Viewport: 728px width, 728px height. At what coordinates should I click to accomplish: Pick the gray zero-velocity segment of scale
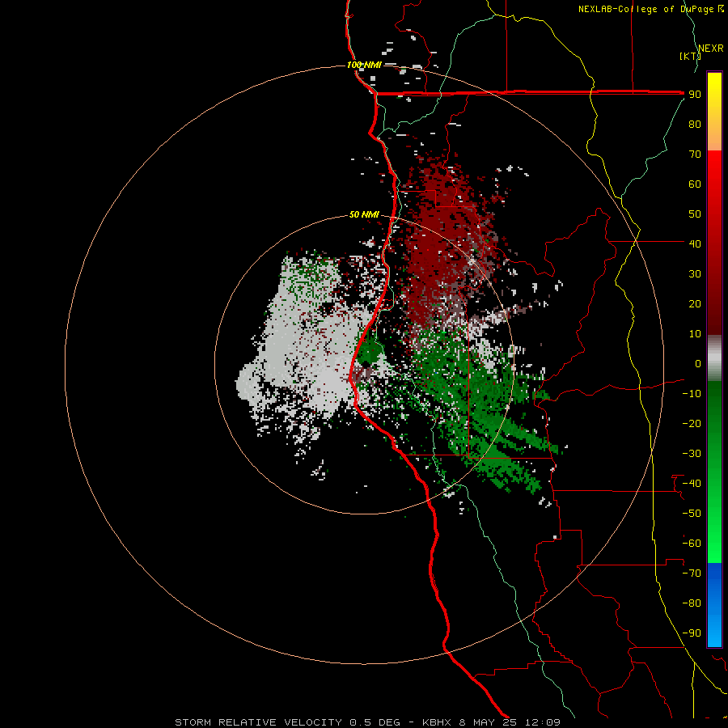point(714,358)
